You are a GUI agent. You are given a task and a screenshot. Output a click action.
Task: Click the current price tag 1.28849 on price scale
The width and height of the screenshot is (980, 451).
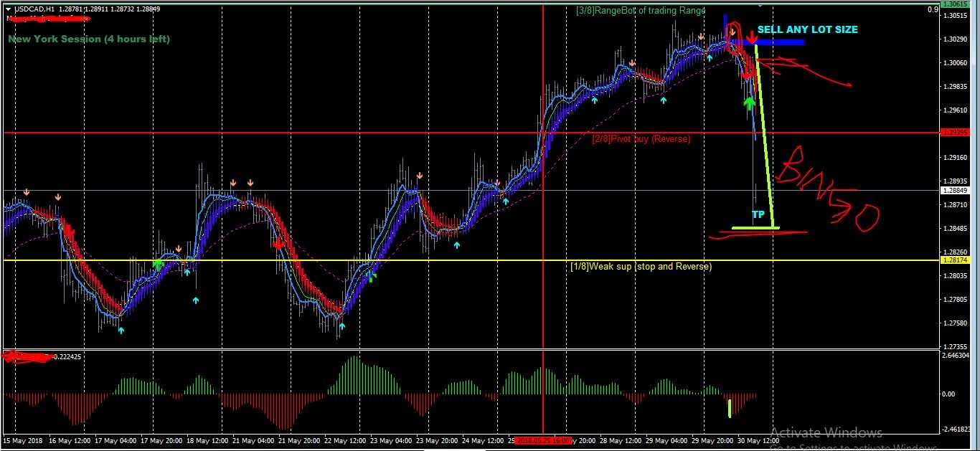(x=956, y=191)
